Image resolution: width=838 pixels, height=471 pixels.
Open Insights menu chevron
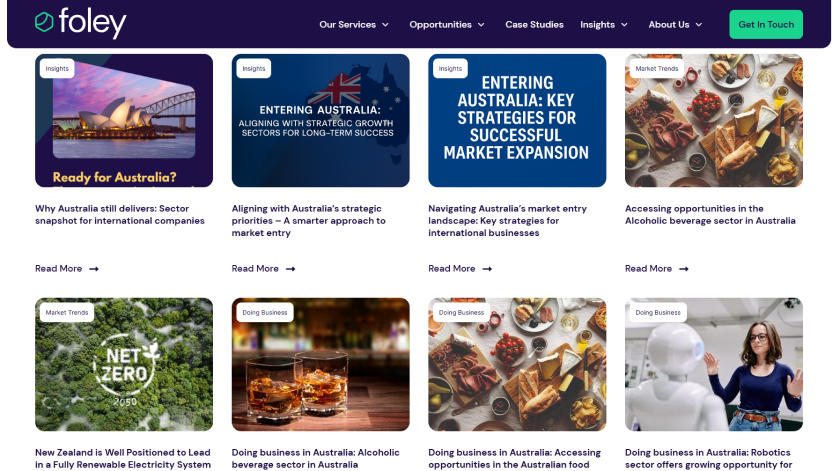point(624,25)
